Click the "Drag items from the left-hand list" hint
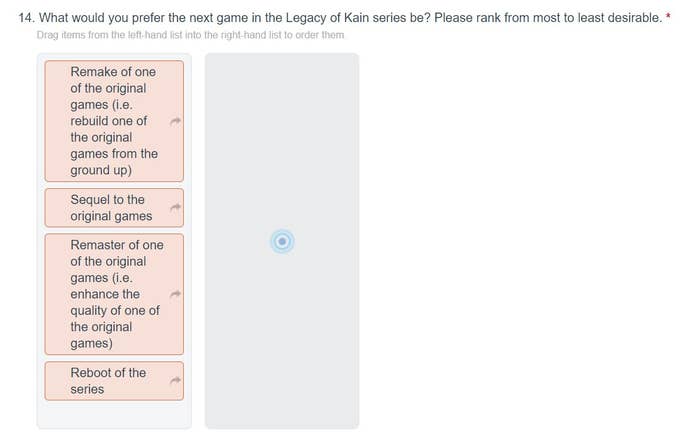690x442 pixels. pyautogui.click(x=184, y=35)
